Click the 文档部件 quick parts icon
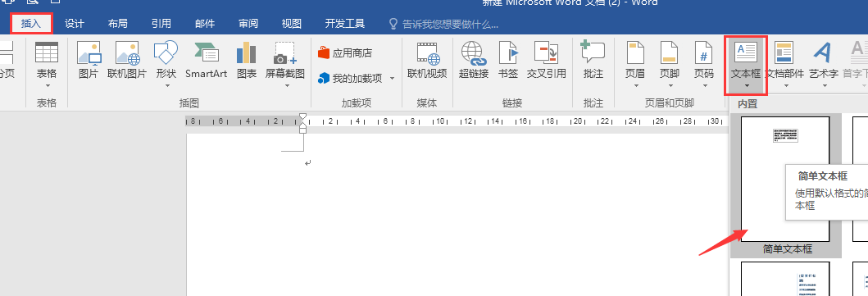The width and height of the screenshot is (868, 296). pos(784,61)
